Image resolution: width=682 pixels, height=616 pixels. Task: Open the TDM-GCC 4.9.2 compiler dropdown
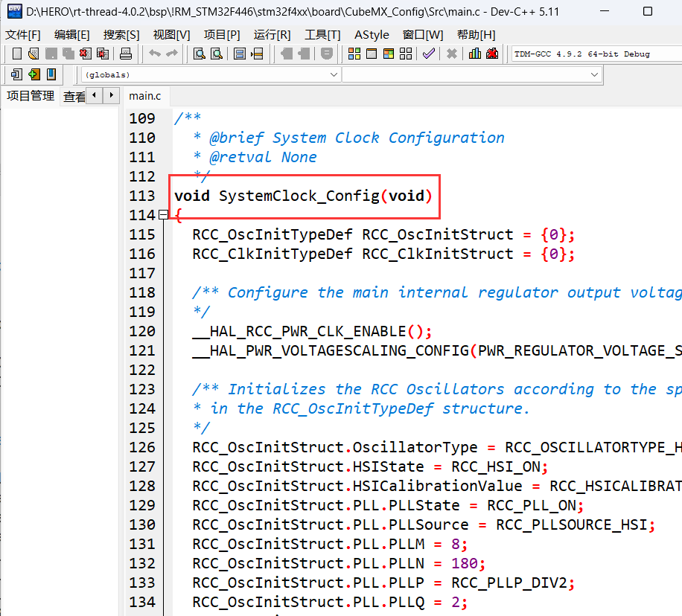(x=596, y=54)
